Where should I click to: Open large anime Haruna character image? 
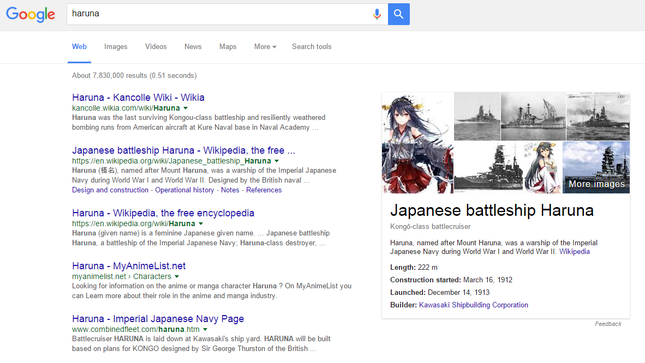click(x=418, y=143)
